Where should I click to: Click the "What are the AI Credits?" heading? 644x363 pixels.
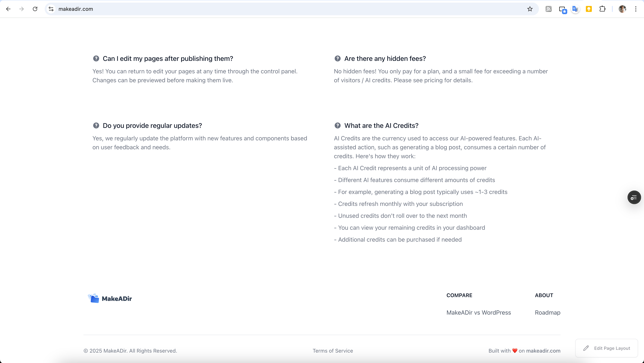pos(381,126)
